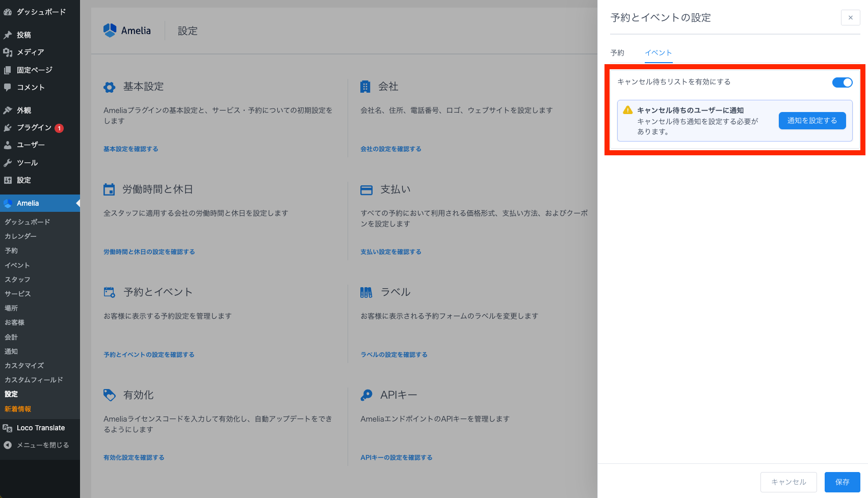Click the gear icon beside 基本設定
Viewport: 868px width, 498px height.
[110, 87]
